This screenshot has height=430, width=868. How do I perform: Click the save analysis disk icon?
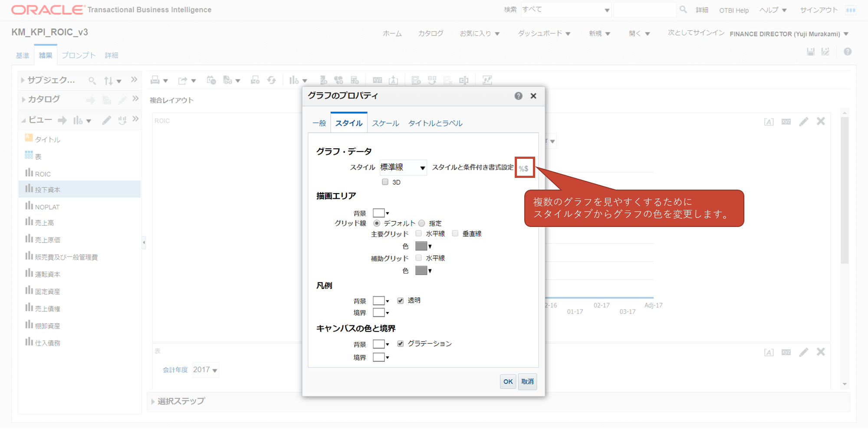coord(810,52)
